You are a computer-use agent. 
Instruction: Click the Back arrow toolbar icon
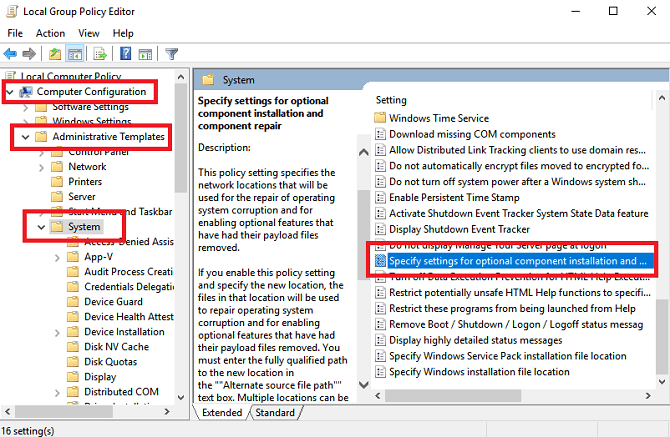pos(12,54)
